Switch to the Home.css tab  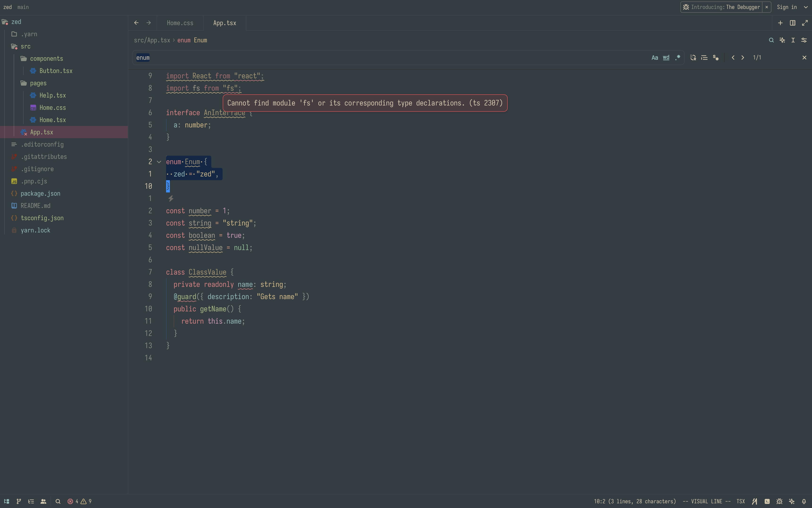pos(180,23)
